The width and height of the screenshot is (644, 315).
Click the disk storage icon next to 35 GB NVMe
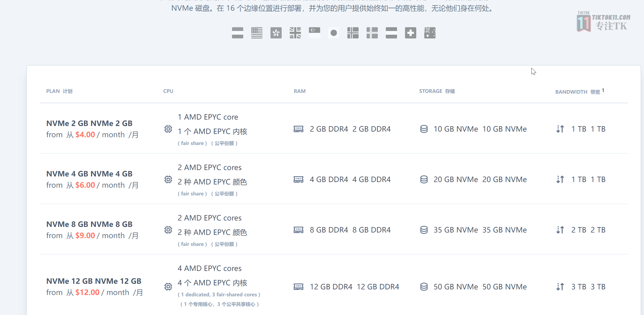pyautogui.click(x=424, y=230)
